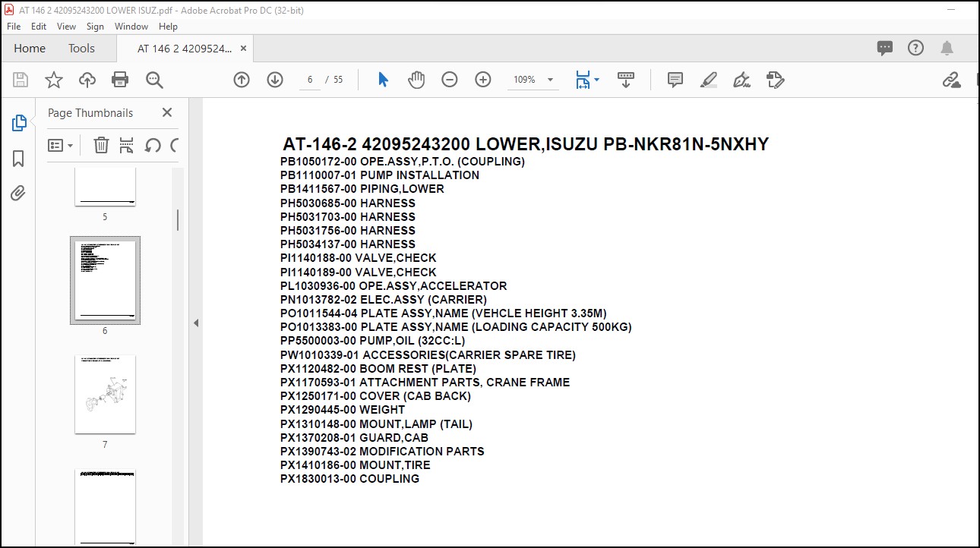Click the Save file icon
The image size is (980, 548).
pos(21,80)
